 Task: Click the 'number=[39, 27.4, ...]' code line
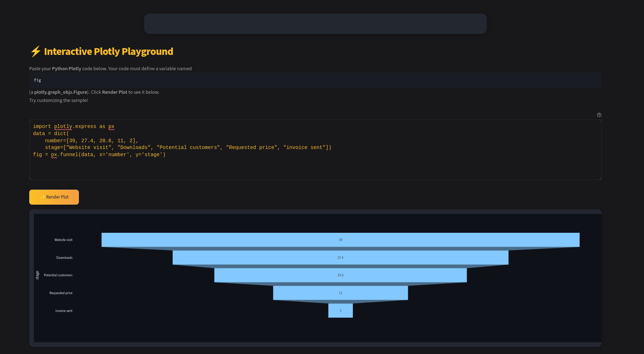pos(91,141)
